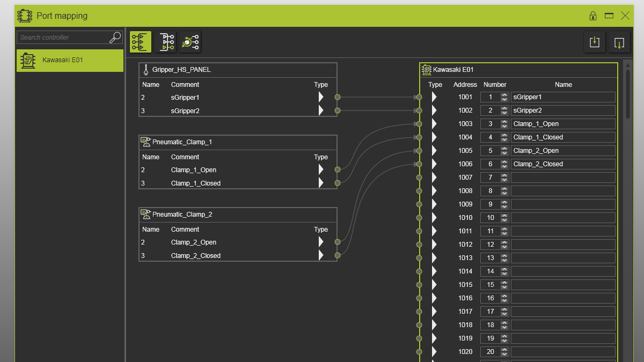Open the second mapping view toolbar icon
Viewport: 644px width, 362px height.
[x=165, y=42]
